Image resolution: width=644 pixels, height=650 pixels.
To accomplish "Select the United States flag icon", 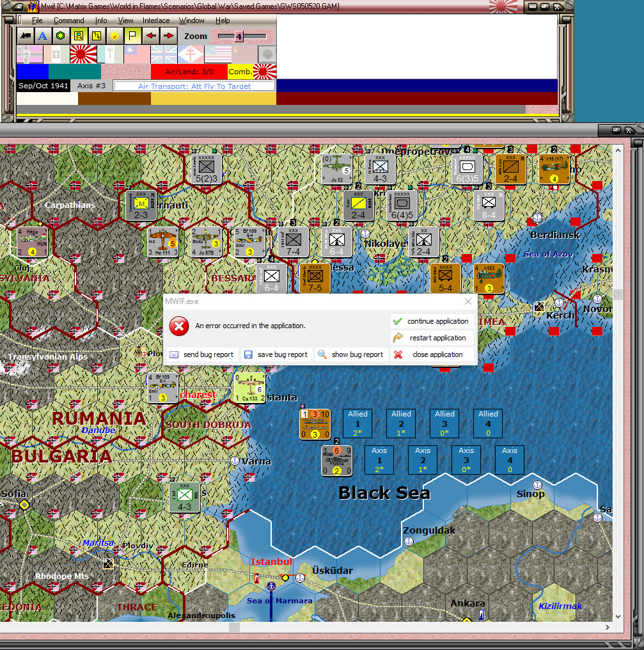I will pos(216,54).
